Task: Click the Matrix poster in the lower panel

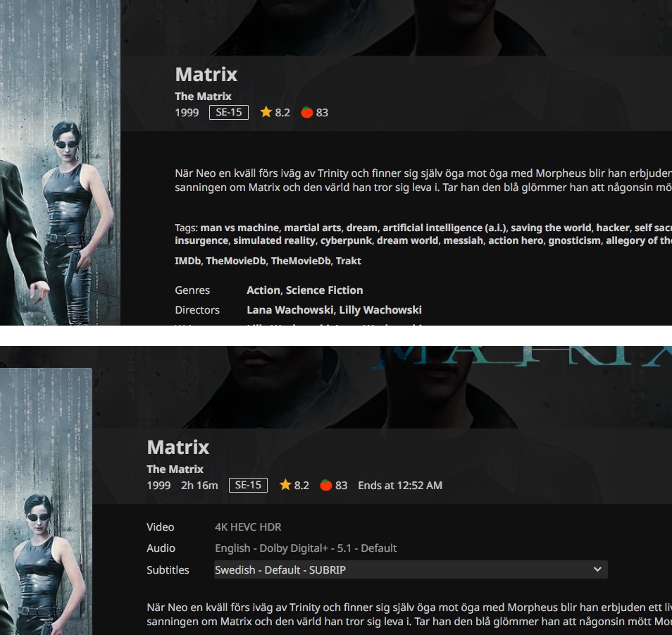Action: pos(46,501)
